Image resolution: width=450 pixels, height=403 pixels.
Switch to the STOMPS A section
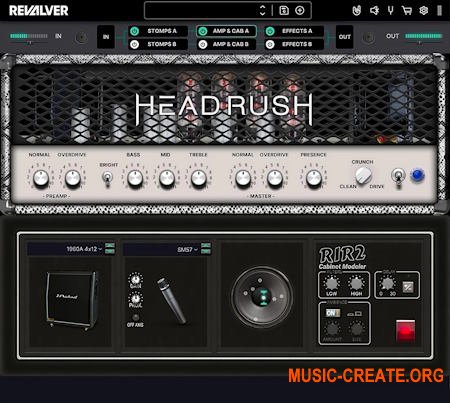(x=162, y=31)
